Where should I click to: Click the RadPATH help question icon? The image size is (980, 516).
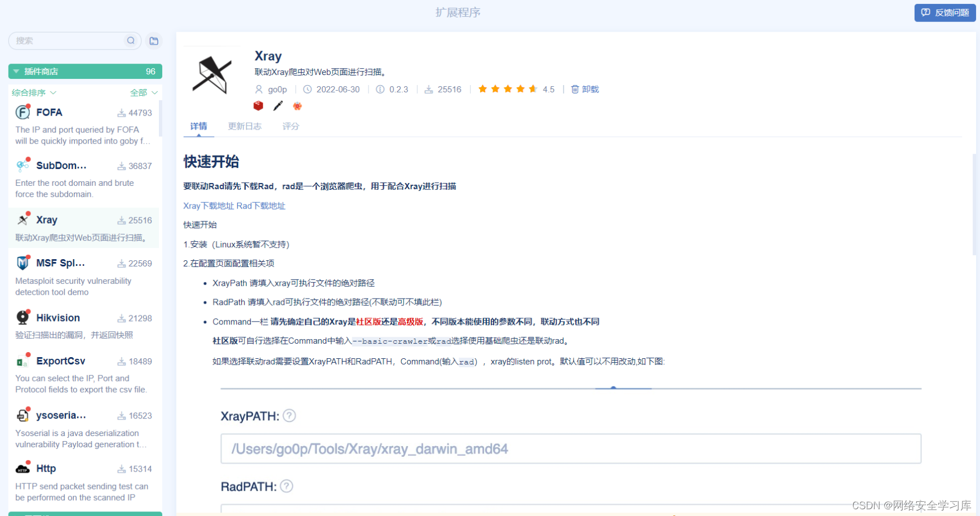tap(286, 486)
